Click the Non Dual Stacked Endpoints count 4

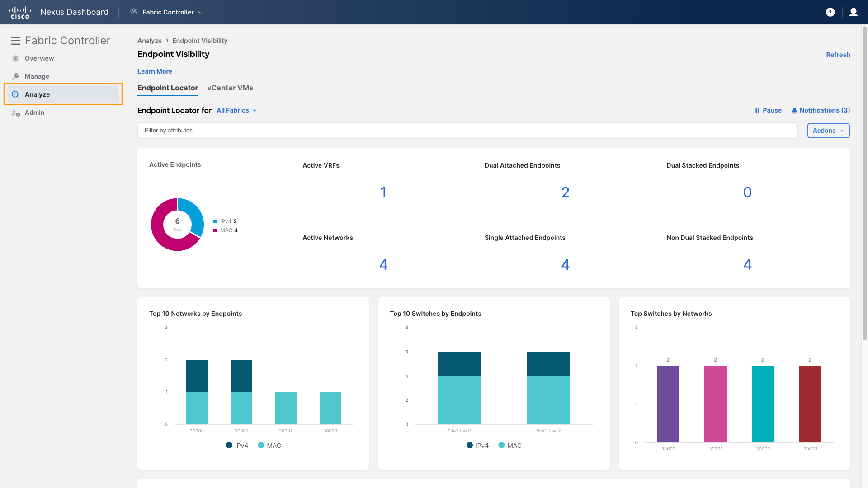tap(748, 265)
